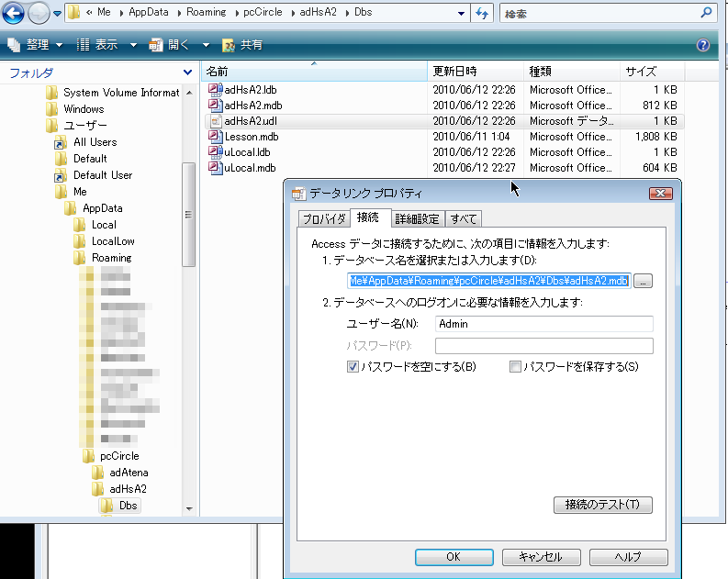
Task: Select the adHsA2.udl file icon
Action: click(x=215, y=121)
